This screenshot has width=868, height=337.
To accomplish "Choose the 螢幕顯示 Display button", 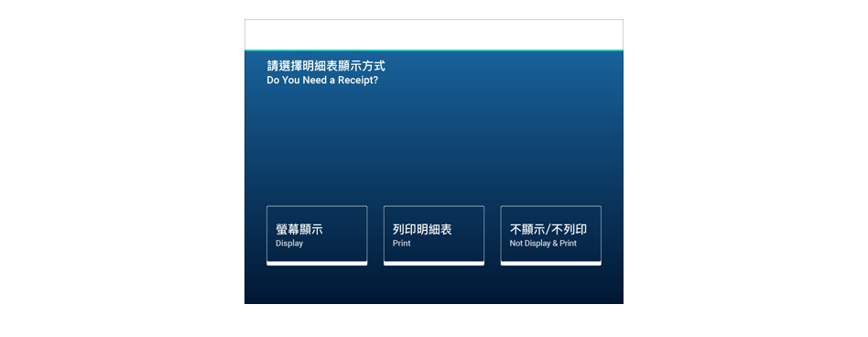I will tap(317, 235).
